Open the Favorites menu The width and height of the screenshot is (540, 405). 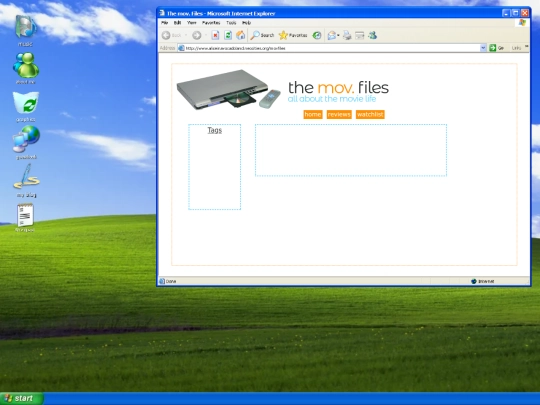(211, 23)
